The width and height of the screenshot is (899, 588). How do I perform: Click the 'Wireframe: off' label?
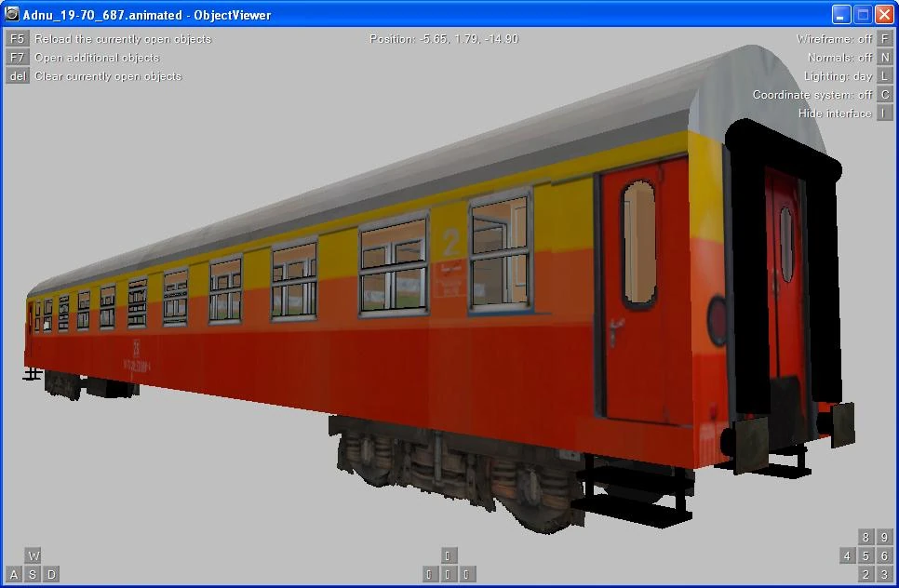pos(834,39)
